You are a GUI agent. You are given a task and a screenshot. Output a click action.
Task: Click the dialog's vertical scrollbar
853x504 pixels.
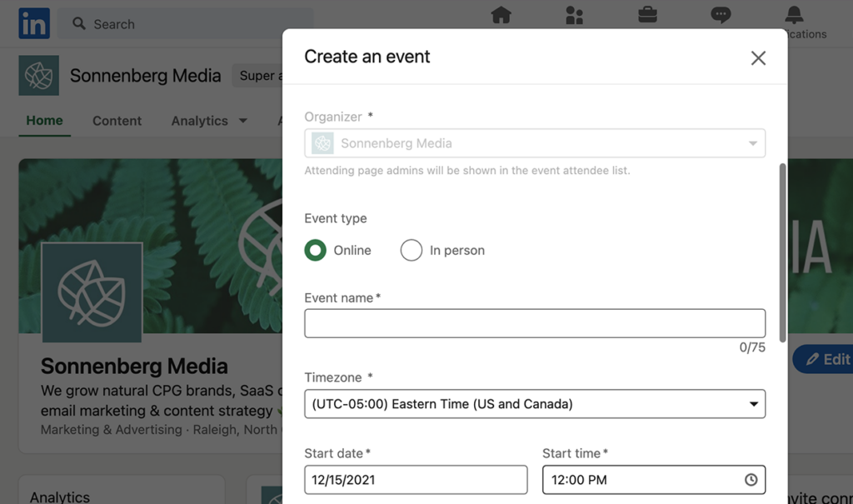click(x=782, y=252)
